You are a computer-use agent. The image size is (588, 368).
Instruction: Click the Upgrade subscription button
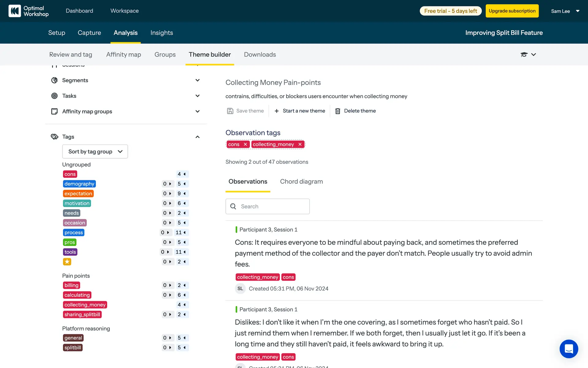[x=512, y=11]
